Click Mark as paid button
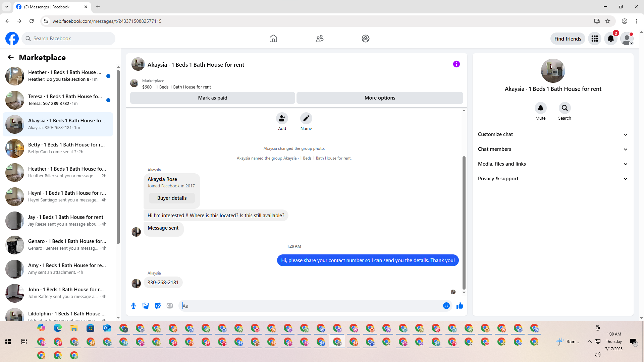The width and height of the screenshot is (644, 362). (213, 98)
